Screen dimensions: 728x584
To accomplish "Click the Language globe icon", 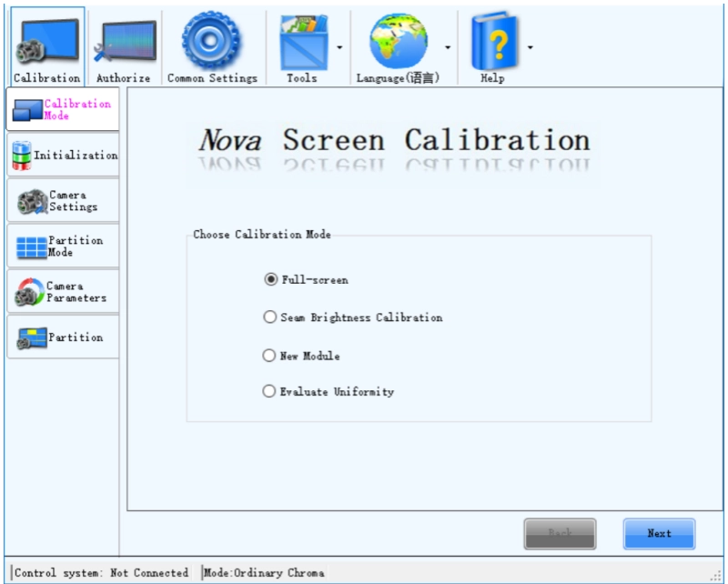I will point(399,41).
